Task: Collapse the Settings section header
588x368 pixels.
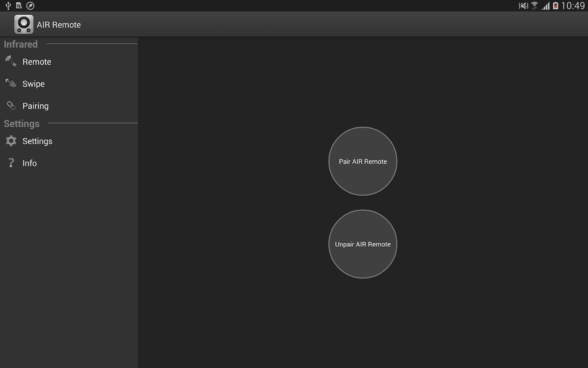Action: point(21,123)
